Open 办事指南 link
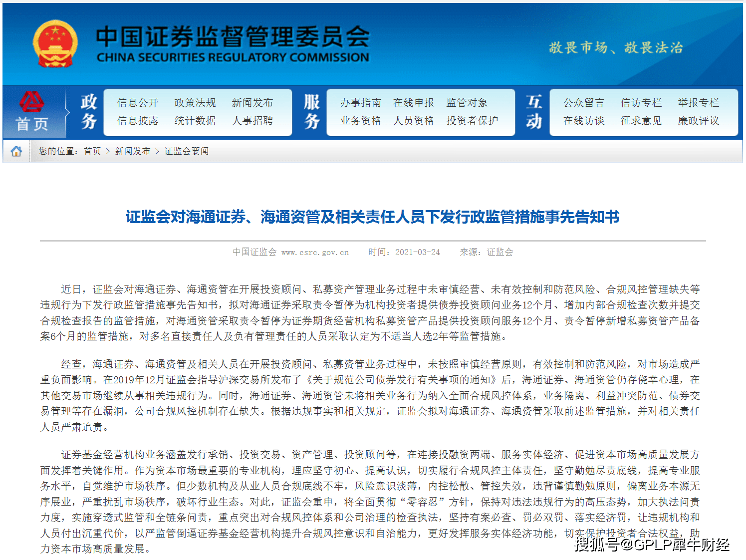The image size is (746, 560). point(361,103)
